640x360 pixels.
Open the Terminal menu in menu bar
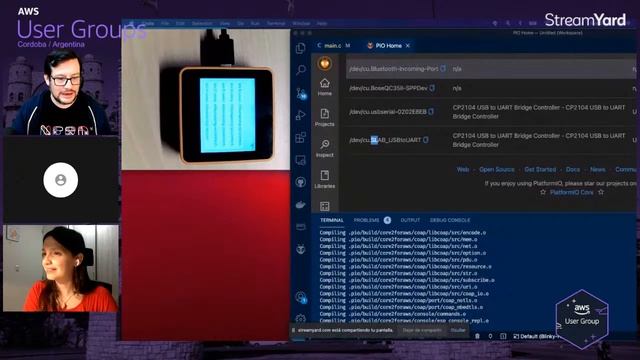276,23
